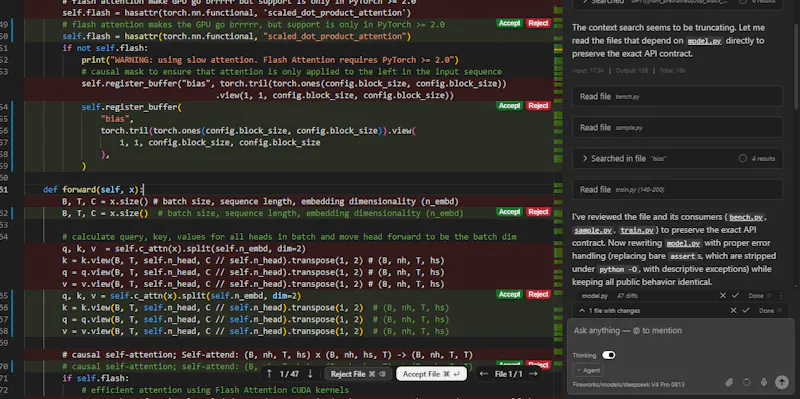Open the model.py link in first message
Screen dimensions: 800x399
(x=705, y=41)
